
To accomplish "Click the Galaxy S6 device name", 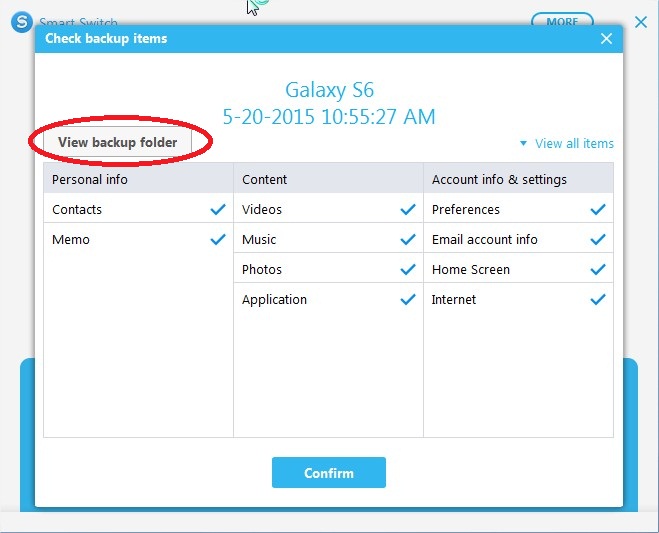I will tap(330, 90).
